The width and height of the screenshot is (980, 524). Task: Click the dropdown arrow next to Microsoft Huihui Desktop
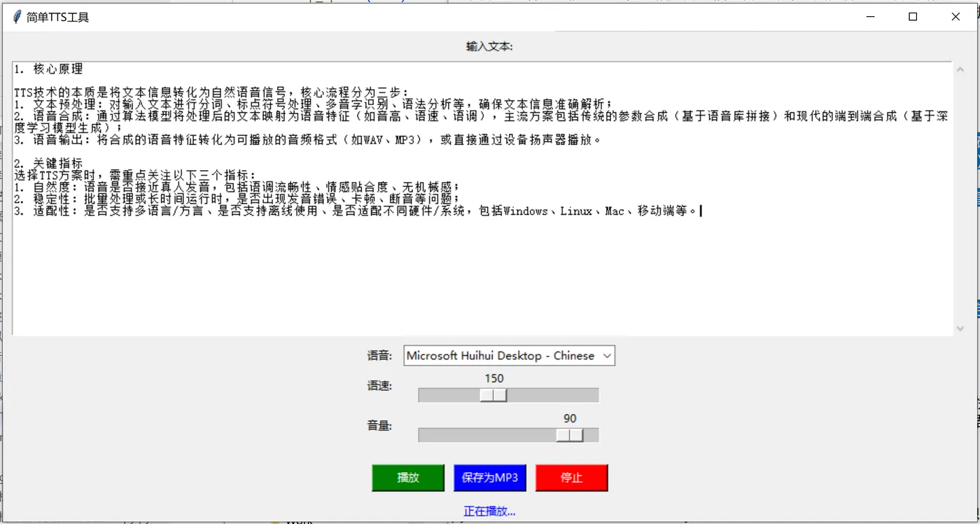[x=606, y=356]
